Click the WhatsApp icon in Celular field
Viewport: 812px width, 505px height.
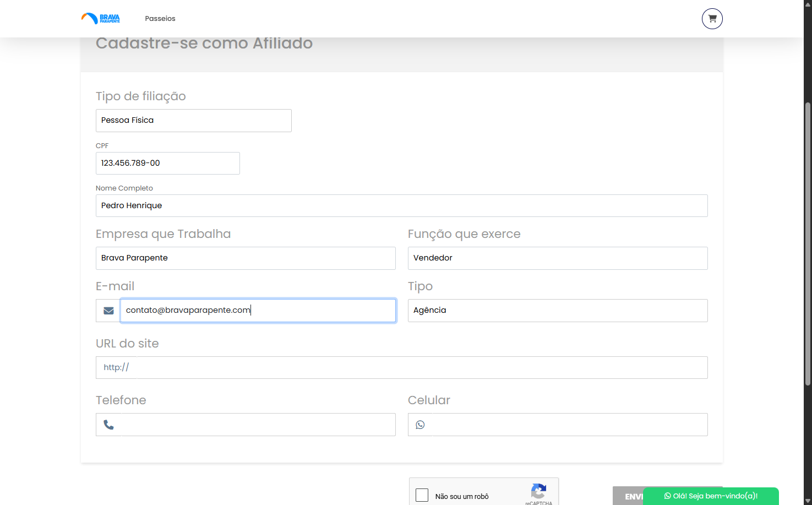pyautogui.click(x=420, y=425)
